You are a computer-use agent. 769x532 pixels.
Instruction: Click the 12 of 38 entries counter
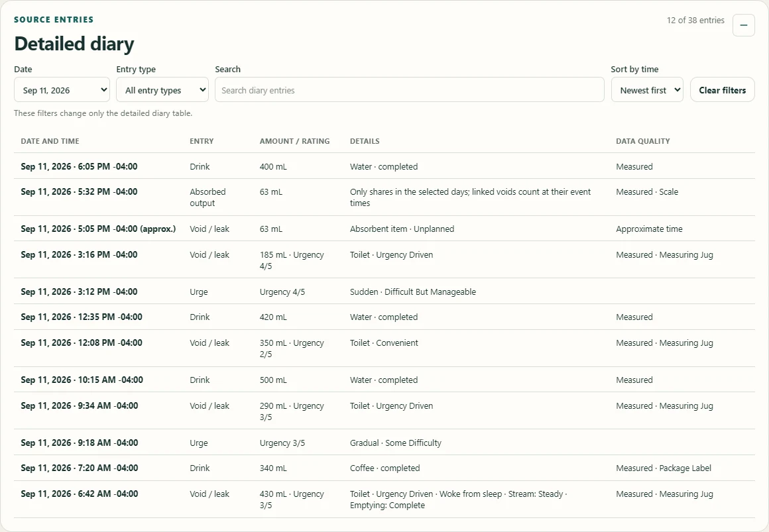(695, 20)
